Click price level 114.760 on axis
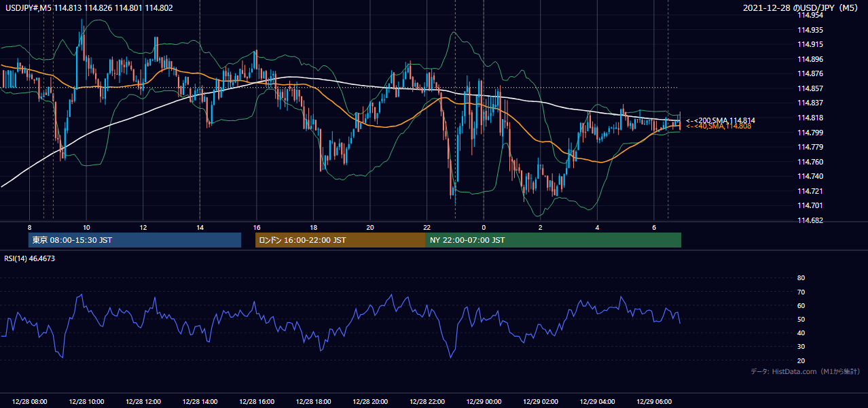Screen dimensions: 868x408 click(x=810, y=162)
